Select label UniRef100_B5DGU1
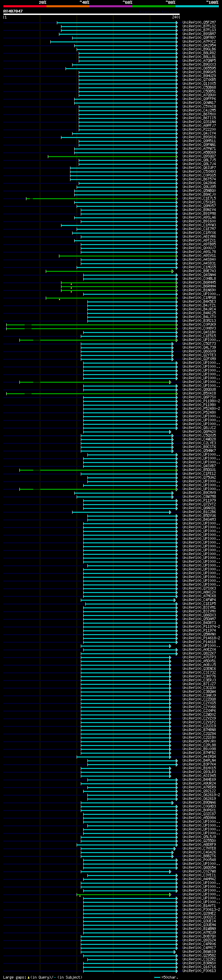Viewport: 222px width, 980px height. pyautogui.click(x=199, y=470)
